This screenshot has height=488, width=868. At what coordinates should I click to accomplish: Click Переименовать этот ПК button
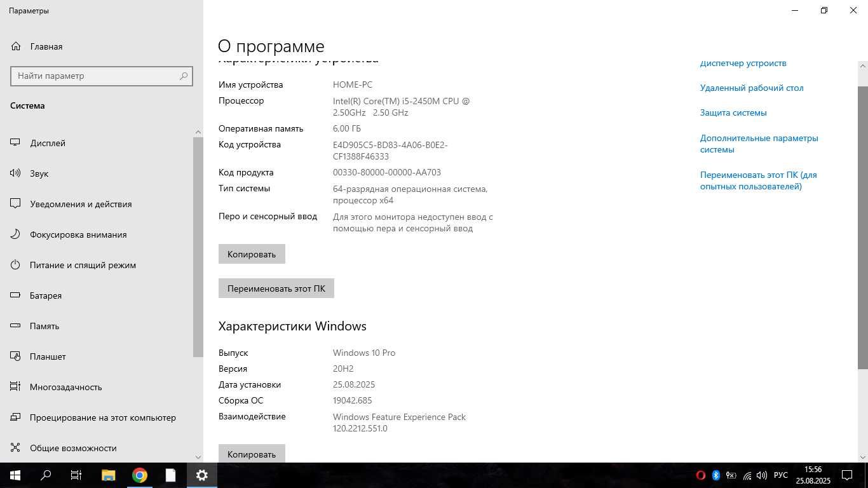(276, 288)
